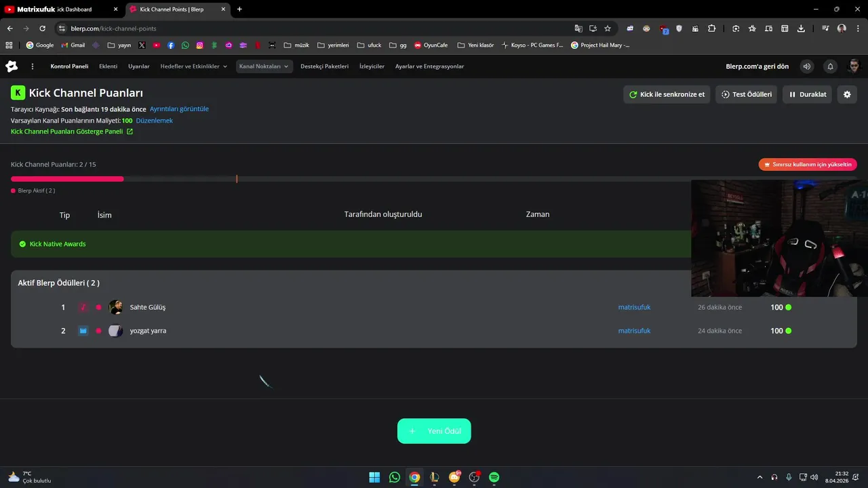Open Windows Start menu
This screenshot has height=488, width=868.
click(x=374, y=477)
